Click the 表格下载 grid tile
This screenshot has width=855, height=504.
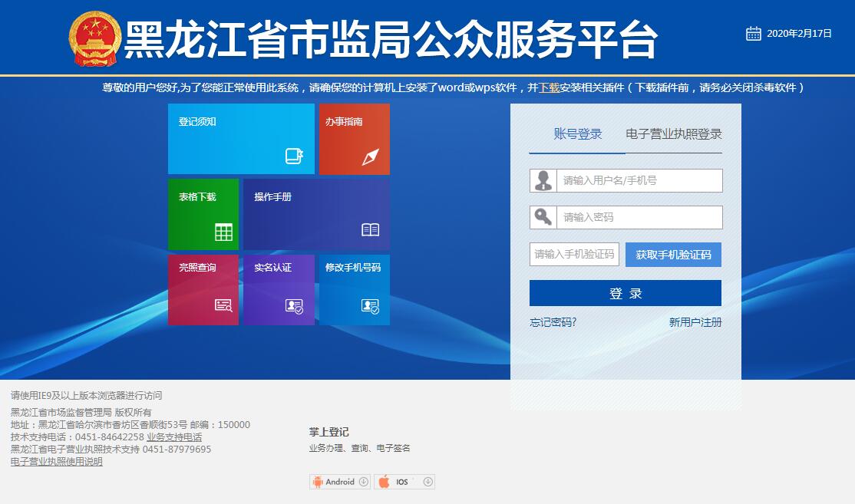[203, 214]
